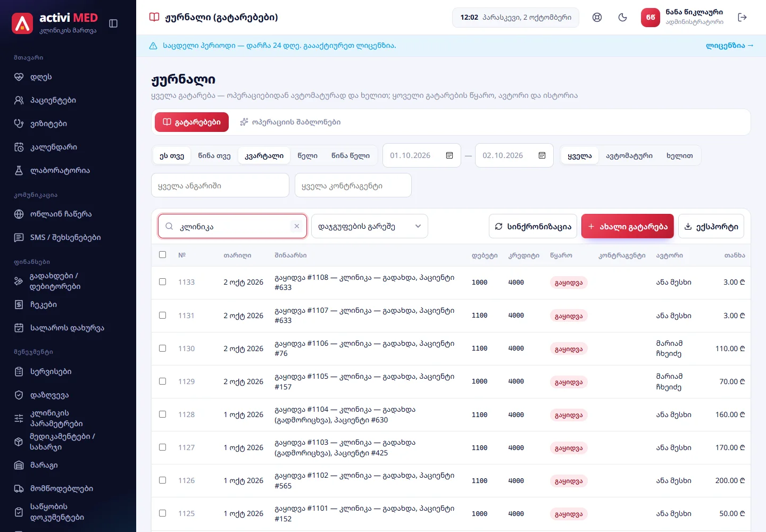Select the კვარტალი period filter
Viewport: 766px width, 532px height.
tap(264, 156)
